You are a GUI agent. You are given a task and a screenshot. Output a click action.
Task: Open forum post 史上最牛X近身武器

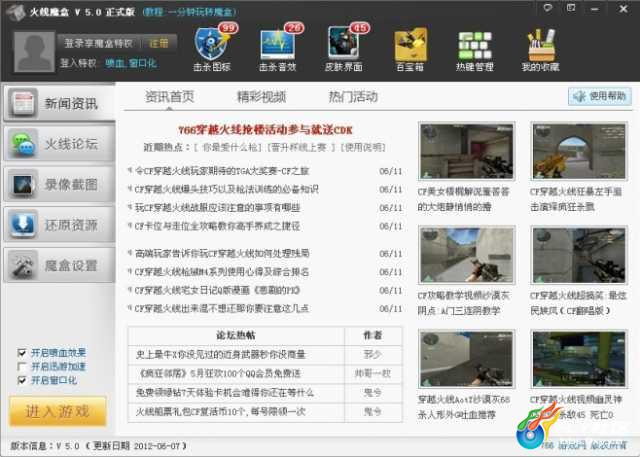pyautogui.click(x=221, y=355)
